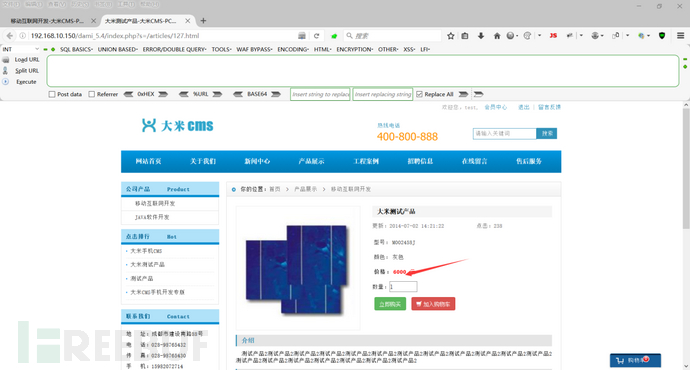Bookmark this page with star icon
This screenshot has height=370, width=690.
click(x=451, y=36)
